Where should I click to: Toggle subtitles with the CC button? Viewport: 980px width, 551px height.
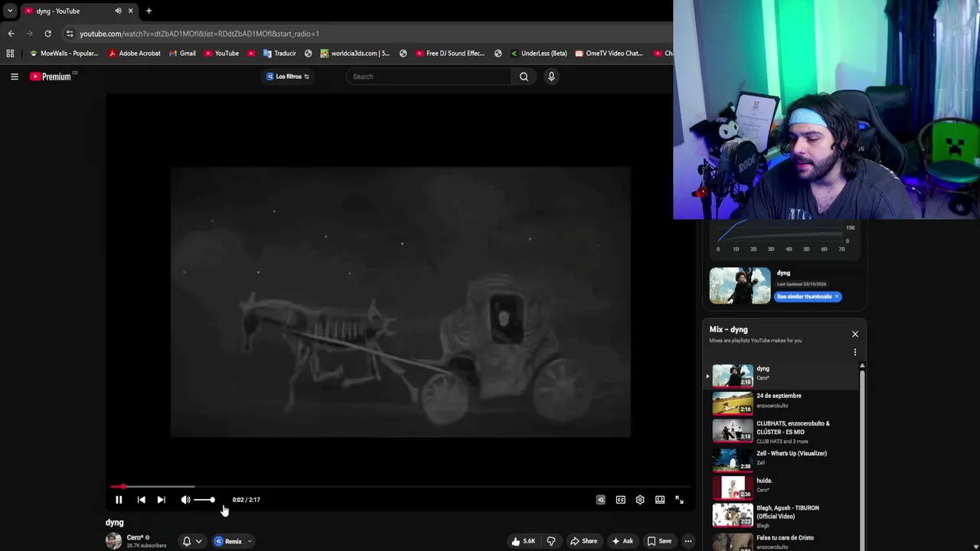620,500
